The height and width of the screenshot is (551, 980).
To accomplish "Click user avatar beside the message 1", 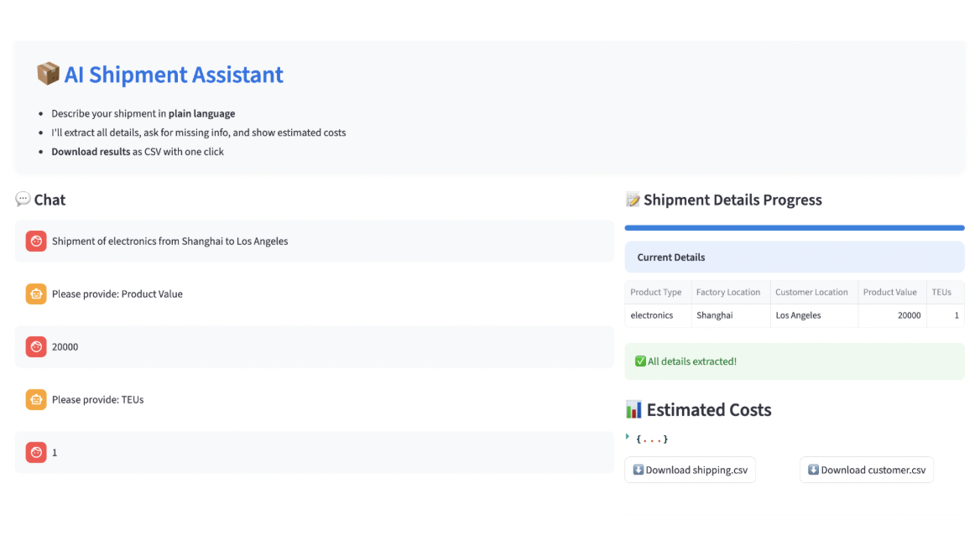I will (x=36, y=452).
